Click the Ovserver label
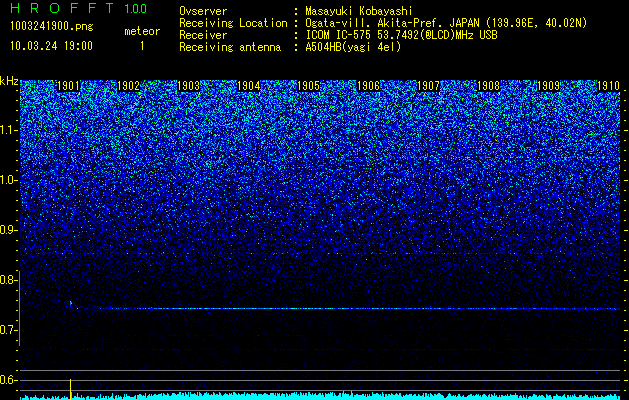 (203, 11)
